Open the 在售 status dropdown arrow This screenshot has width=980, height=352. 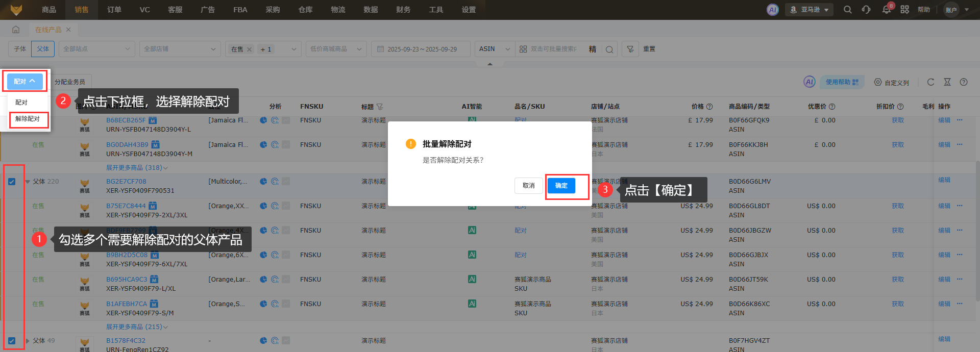(x=293, y=49)
